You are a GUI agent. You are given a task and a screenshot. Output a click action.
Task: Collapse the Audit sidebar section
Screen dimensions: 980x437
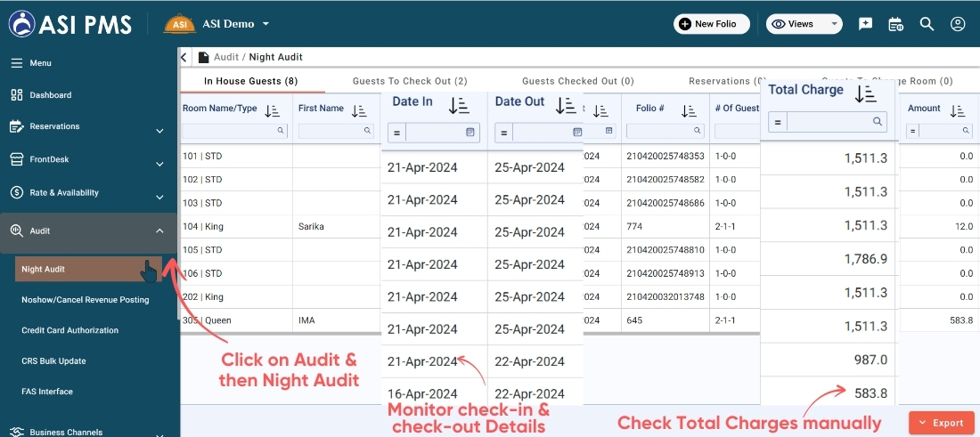point(159,231)
